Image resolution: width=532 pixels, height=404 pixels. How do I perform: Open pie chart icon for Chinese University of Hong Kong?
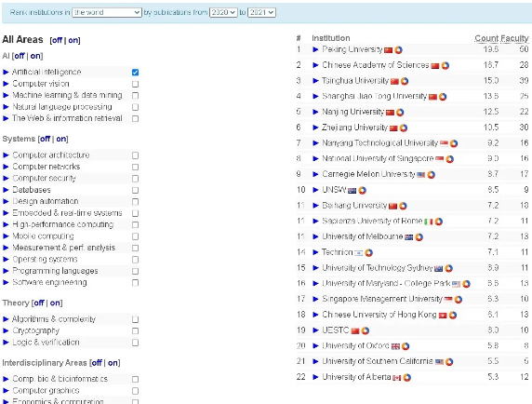click(x=453, y=316)
